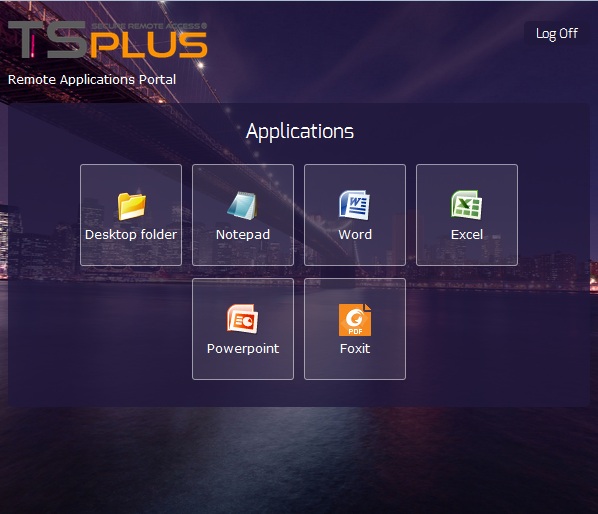
Task: Click the 'Powerpoint' label text
Action: 243,349
